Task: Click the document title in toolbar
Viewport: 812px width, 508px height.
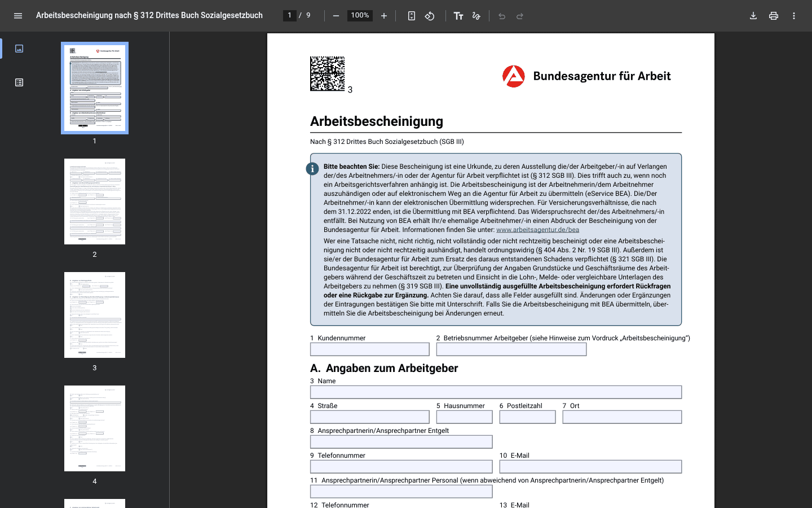Action: click(149, 15)
